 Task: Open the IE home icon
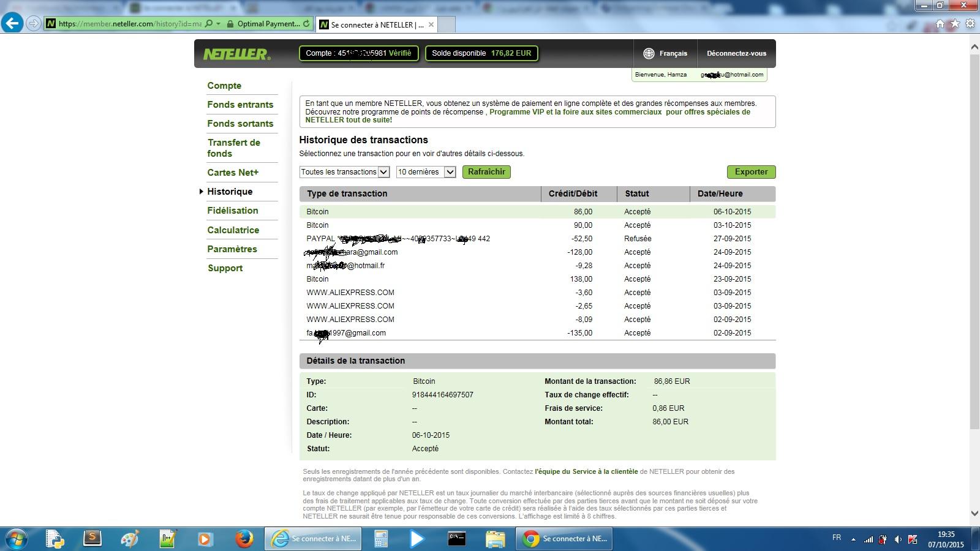point(940,24)
